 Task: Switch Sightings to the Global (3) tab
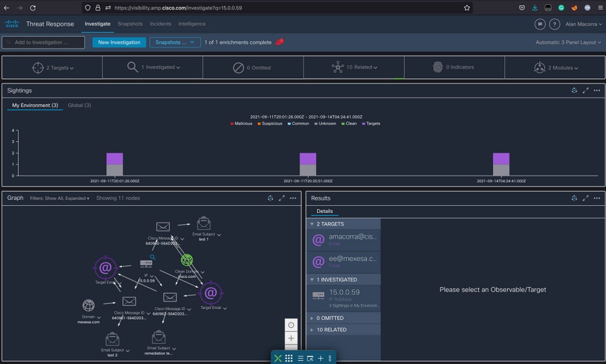(79, 105)
